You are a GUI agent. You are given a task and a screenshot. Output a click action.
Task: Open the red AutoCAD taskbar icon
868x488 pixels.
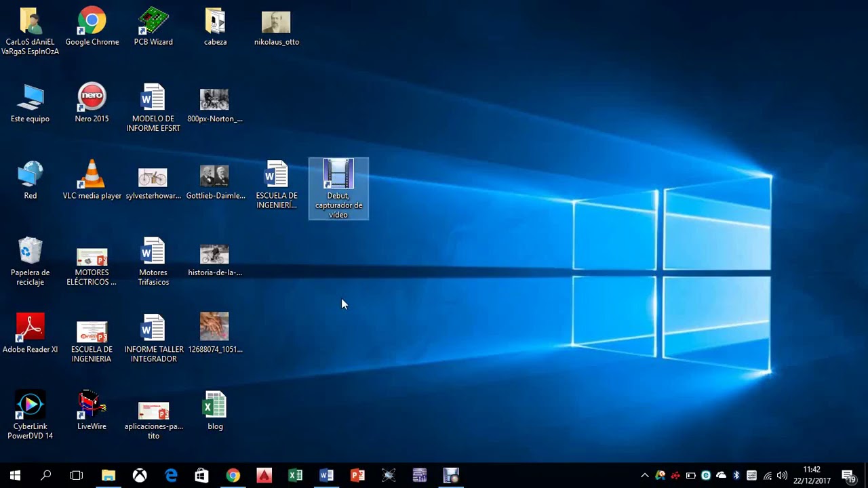264,476
